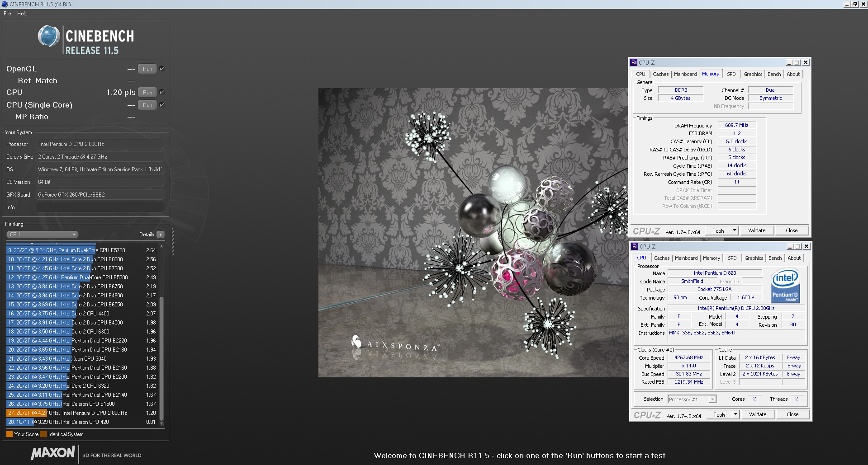The width and height of the screenshot is (868, 465).
Task: Run the CPU (Single Core) benchmark
Action: [147, 105]
